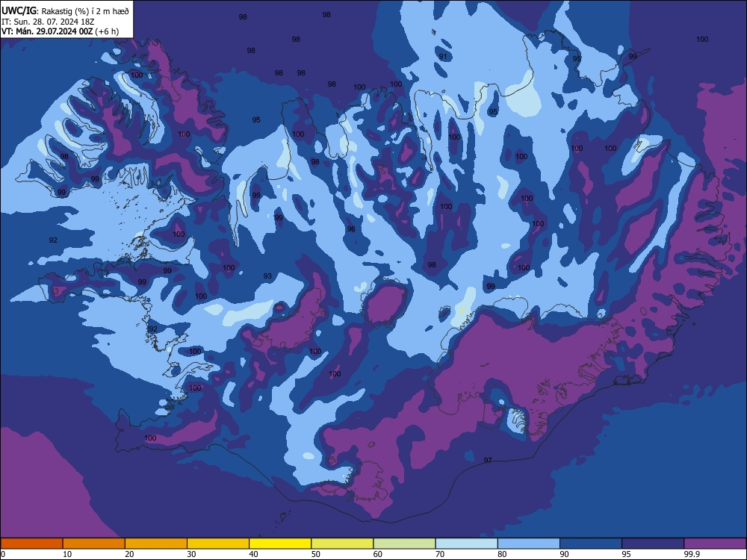Click the legend tick label '99.9'
The image size is (747, 560).
tap(692, 554)
